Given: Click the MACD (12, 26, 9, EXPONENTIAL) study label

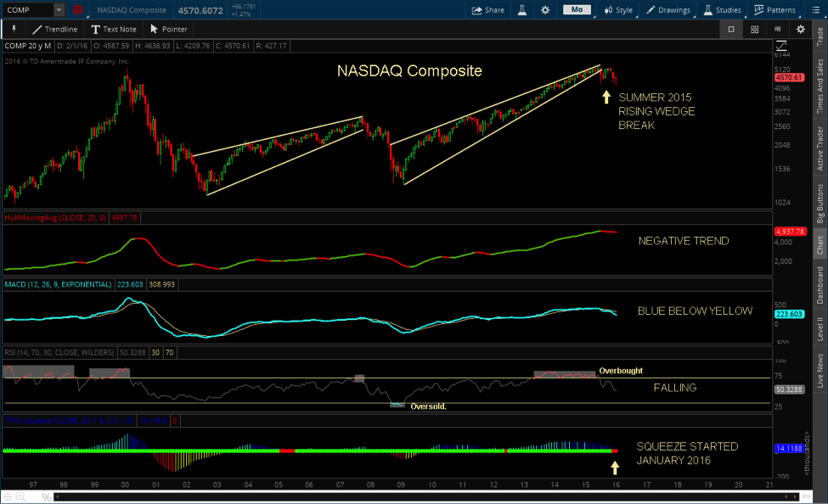Looking at the screenshot, I should [58, 284].
